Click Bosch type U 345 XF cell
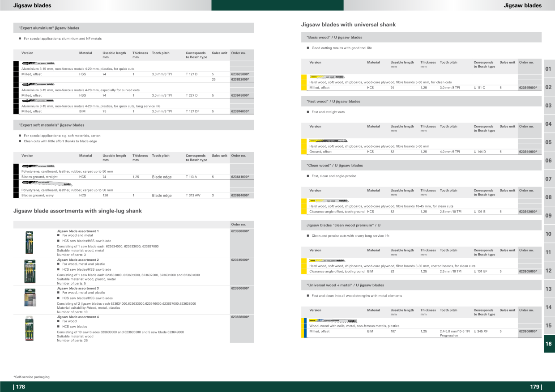This screenshot has height=392, width=555. click(481, 332)
